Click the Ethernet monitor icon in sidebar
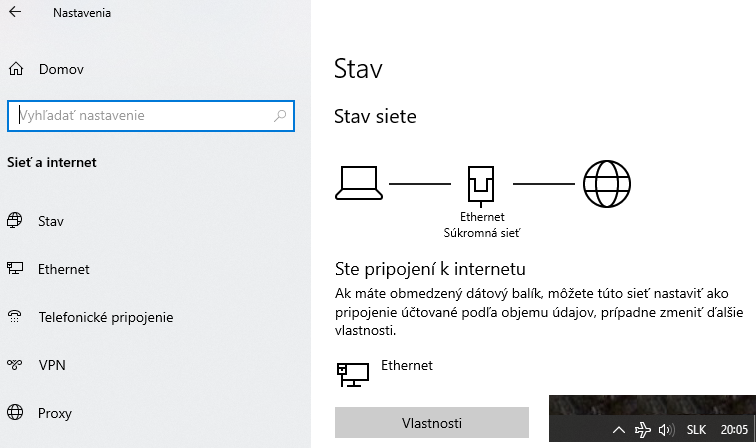Viewport: 756px width, 448px height. click(x=15, y=269)
